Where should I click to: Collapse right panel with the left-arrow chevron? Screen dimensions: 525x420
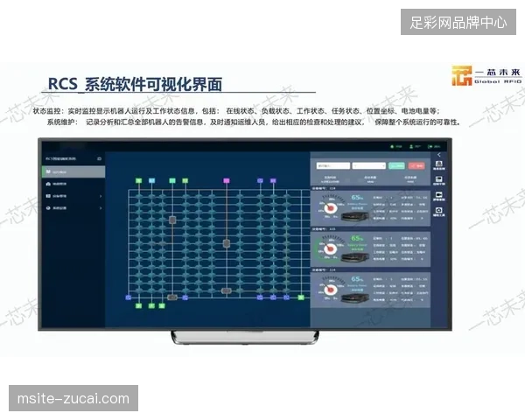(439, 155)
